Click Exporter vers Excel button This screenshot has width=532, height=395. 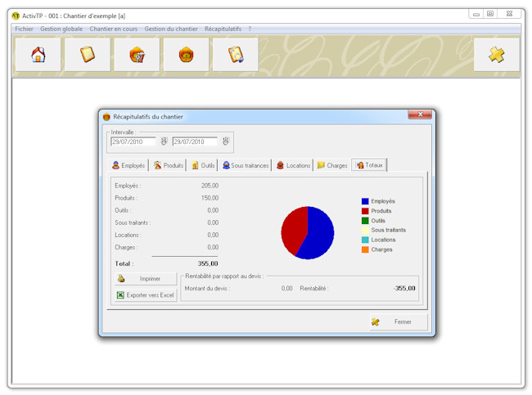click(146, 294)
